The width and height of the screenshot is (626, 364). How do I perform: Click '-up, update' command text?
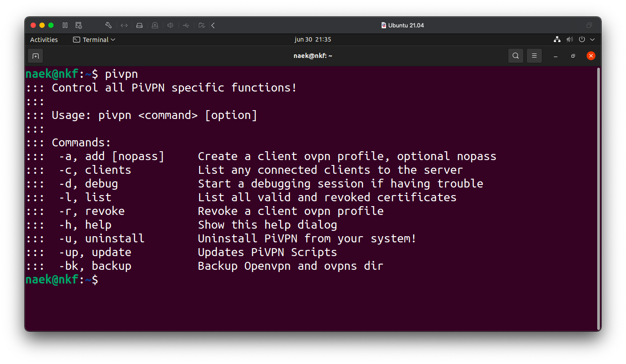pyautogui.click(x=95, y=253)
